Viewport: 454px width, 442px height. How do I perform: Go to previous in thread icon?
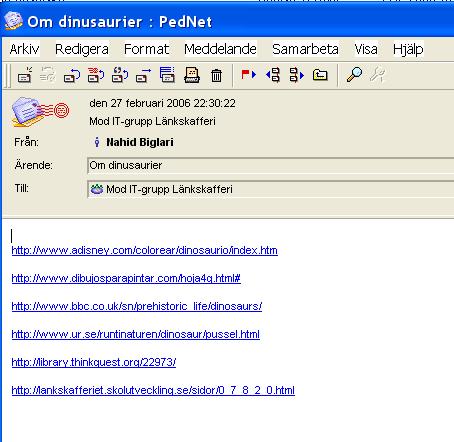coord(273,75)
